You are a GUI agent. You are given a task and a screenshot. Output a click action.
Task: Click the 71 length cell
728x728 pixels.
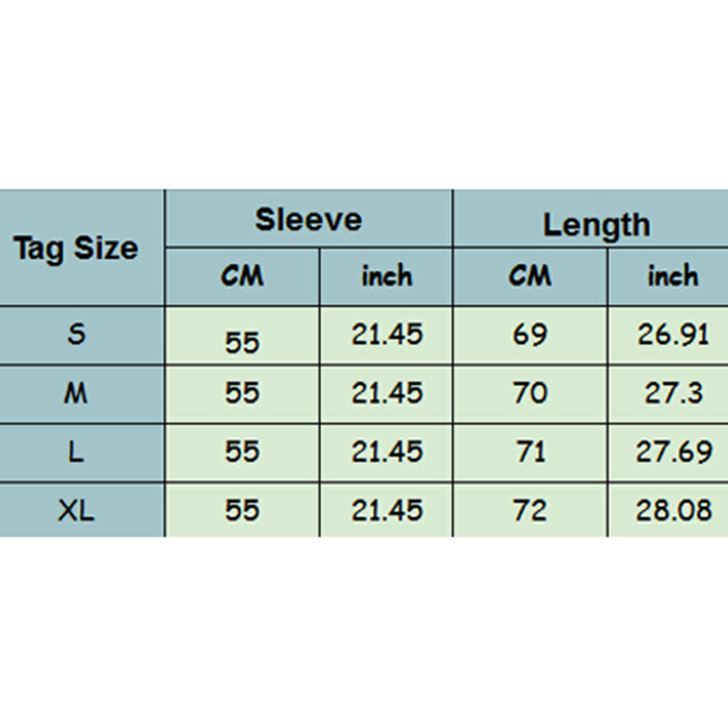(x=530, y=452)
